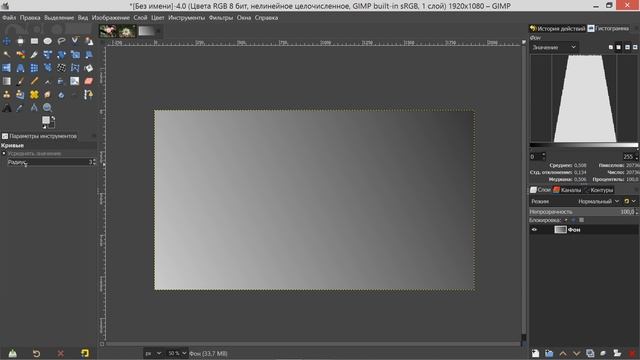640x360 pixels.
Task: Toggle visibility of Фон layer
Action: (534, 230)
